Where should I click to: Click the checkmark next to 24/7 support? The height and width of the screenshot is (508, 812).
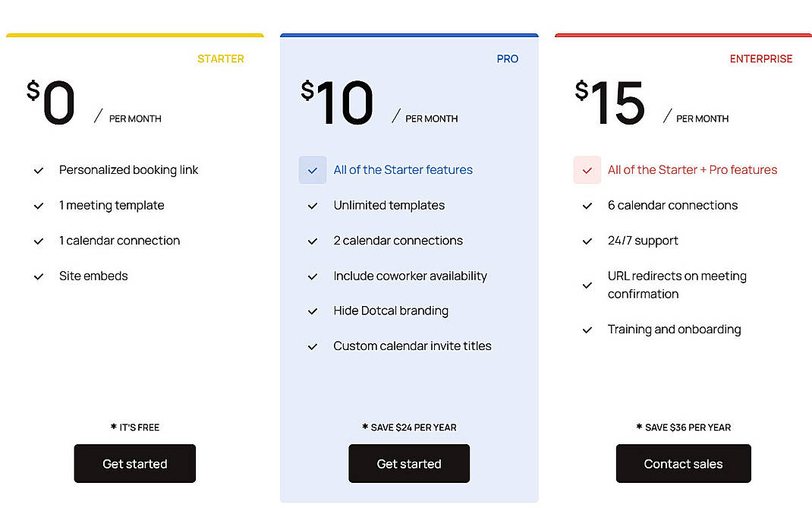[x=587, y=241]
